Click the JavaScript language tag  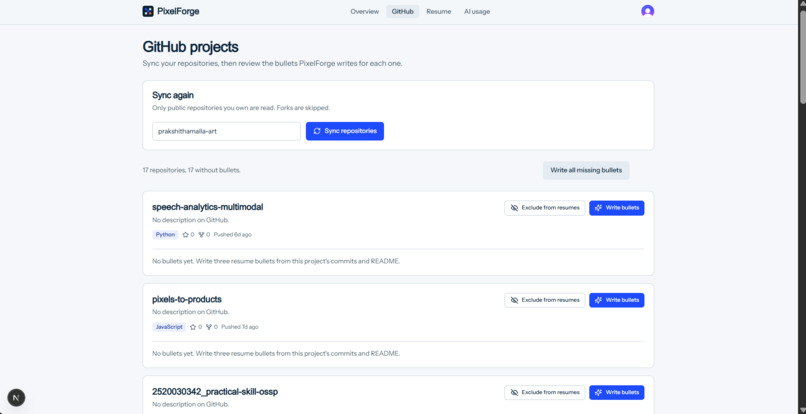click(169, 327)
